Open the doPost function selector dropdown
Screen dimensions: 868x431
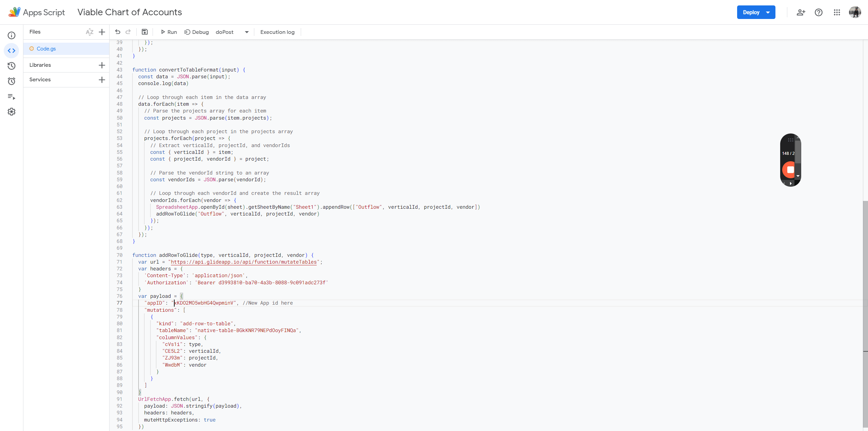[x=232, y=32]
